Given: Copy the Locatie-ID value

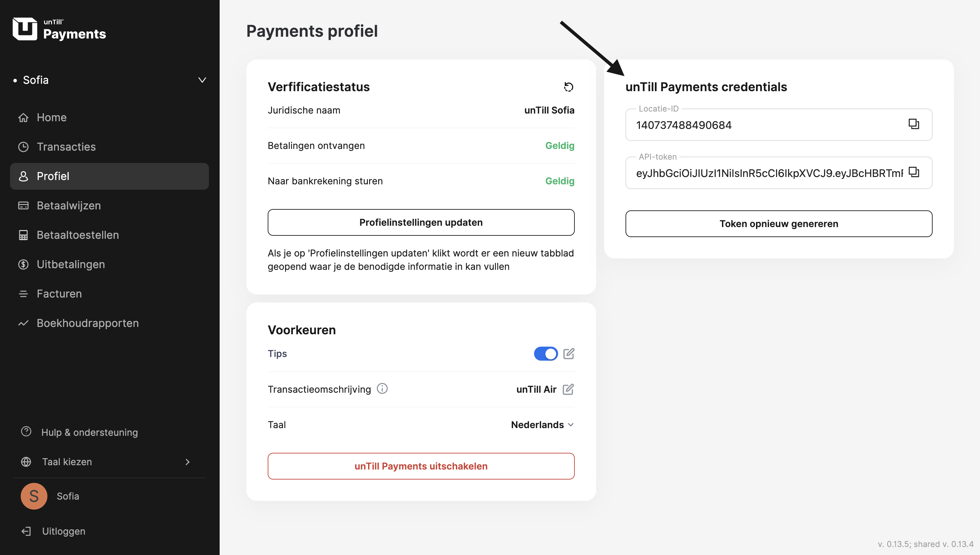Looking at the screenshot, I should [914, 124].
